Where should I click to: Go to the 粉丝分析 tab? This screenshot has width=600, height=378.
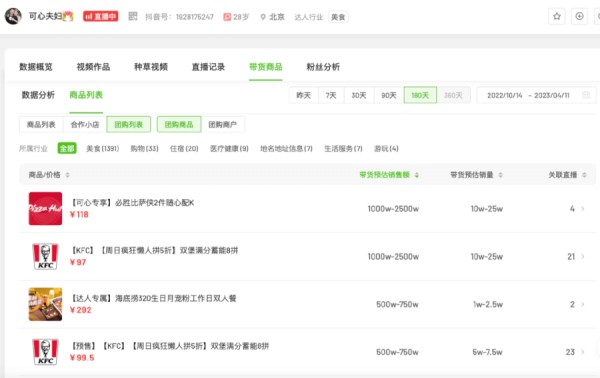tap(323, 67)
